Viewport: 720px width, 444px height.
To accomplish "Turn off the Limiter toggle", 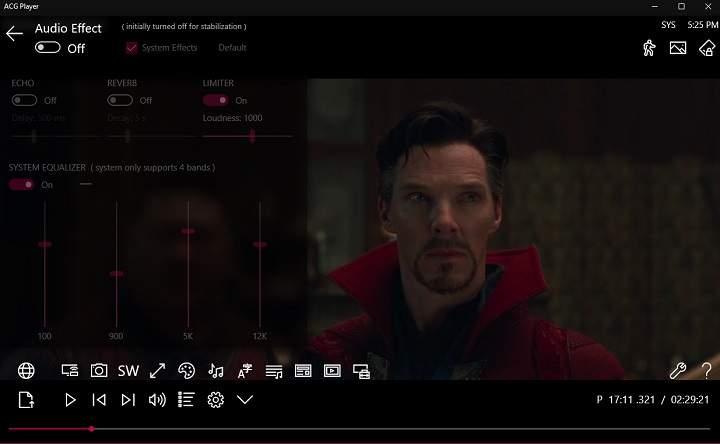I will (215, 100).
